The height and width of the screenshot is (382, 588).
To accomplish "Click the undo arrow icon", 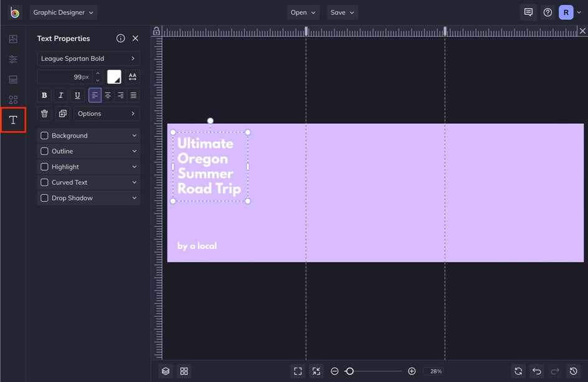I will coord(536,371).
